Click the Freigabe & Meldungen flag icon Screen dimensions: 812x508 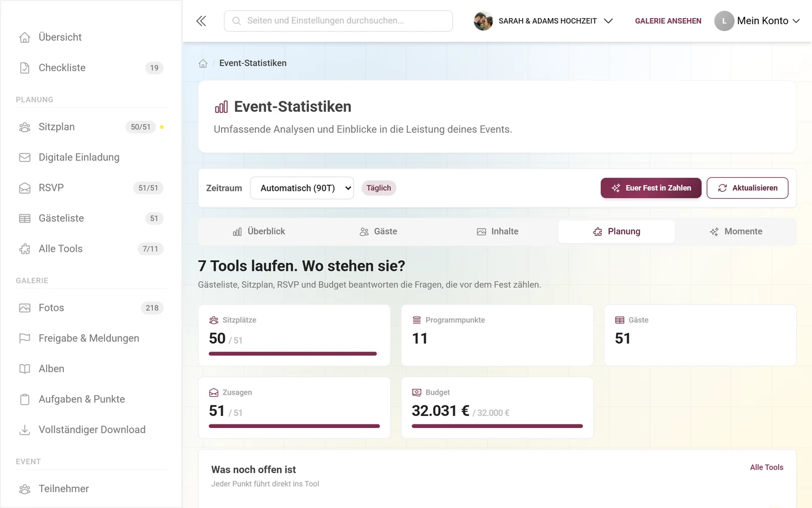25,339
